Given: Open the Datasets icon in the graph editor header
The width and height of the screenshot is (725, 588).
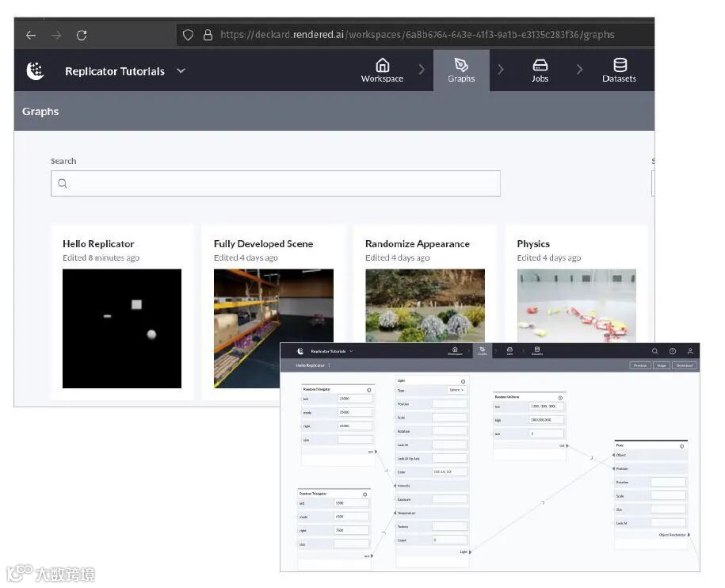Looking at the screenshot, I should [536, 351].
